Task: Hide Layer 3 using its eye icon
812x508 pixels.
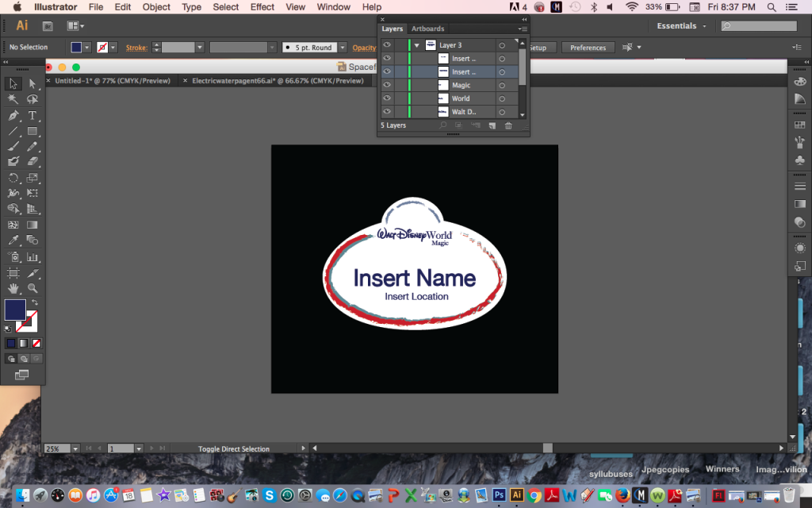Action: (387, 45)
